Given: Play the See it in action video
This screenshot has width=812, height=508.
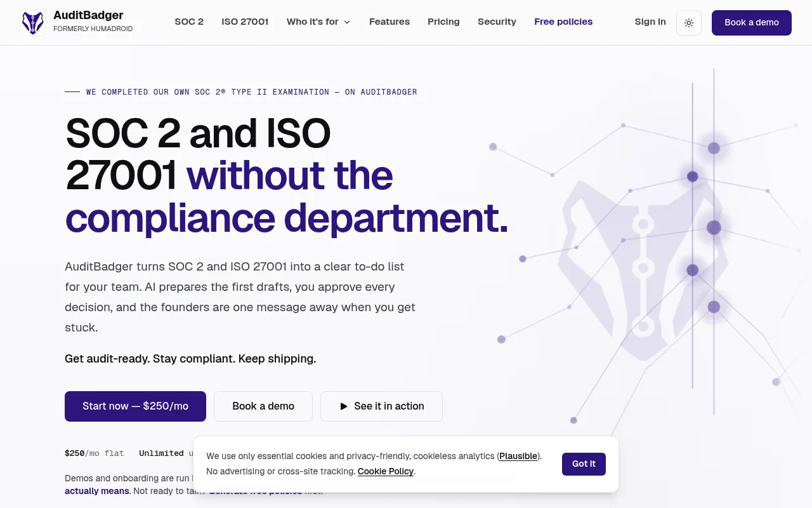Looking at the screenshot, I should [x=381, y=406].
